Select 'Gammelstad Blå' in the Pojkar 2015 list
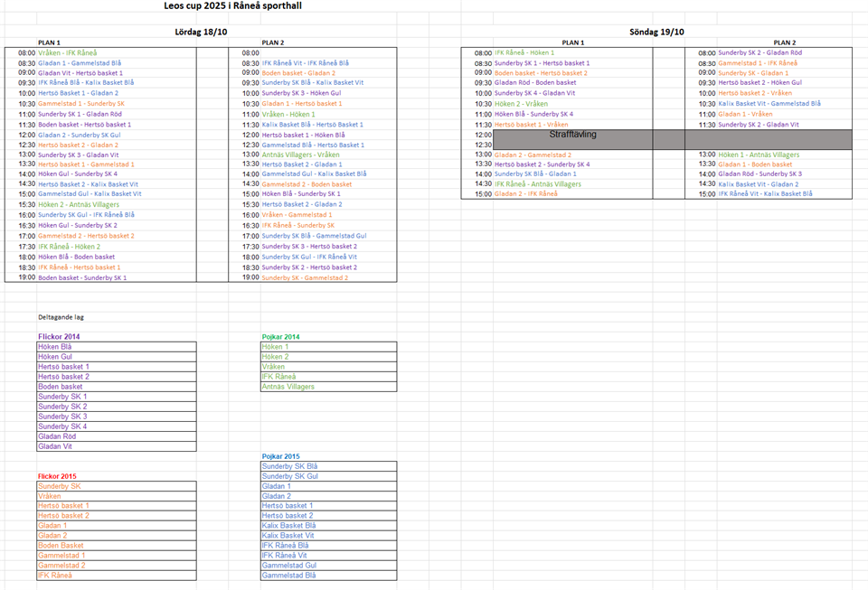 point(288,576)
